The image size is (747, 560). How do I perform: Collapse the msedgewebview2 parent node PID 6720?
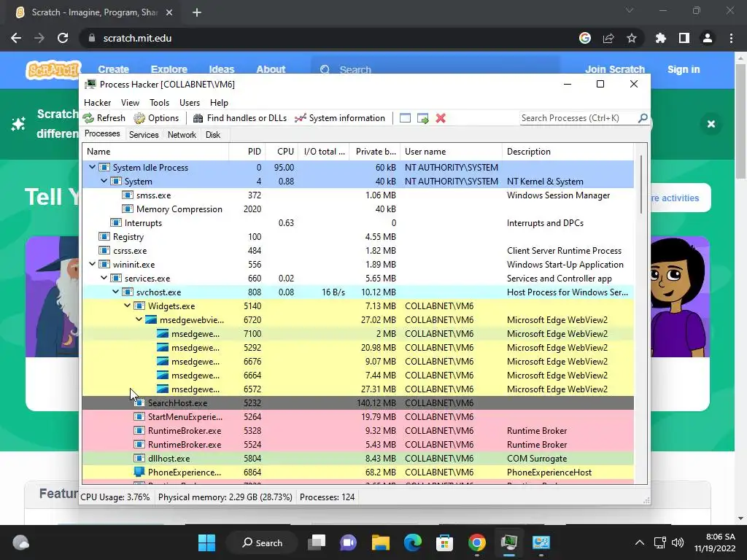139,319
